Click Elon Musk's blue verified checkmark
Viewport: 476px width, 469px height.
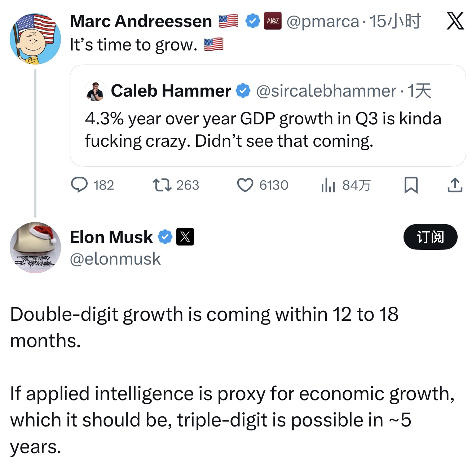click(x=166, y=237)
